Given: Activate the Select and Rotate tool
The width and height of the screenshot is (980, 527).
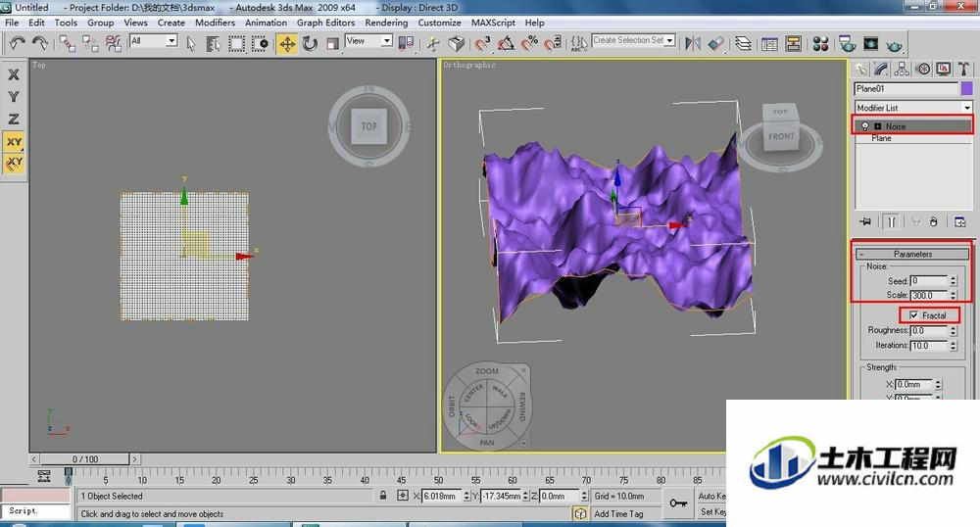Looking at the screenshot, I should [310, 43].
